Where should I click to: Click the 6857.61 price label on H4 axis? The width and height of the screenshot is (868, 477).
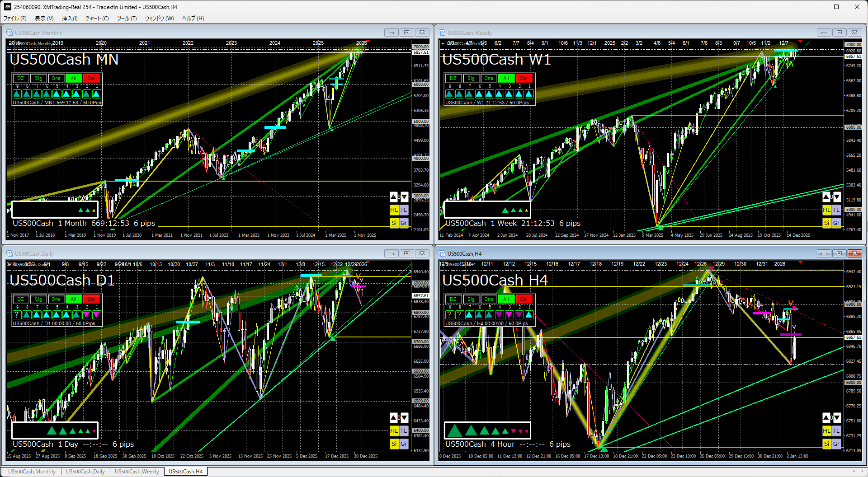coord(854,337)
